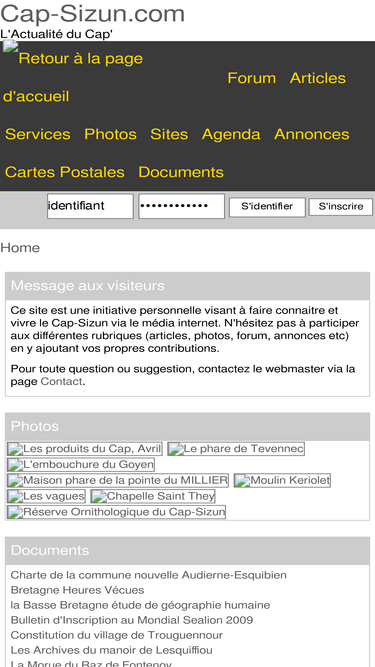The width and height of the screenshot is (375, 667).
Task: Open the Cap-Sizun.com site title
Action: coord(92,14)
